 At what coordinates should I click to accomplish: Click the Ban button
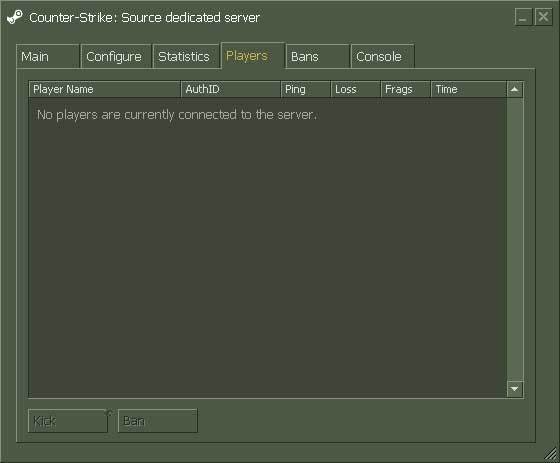[158, 421]
